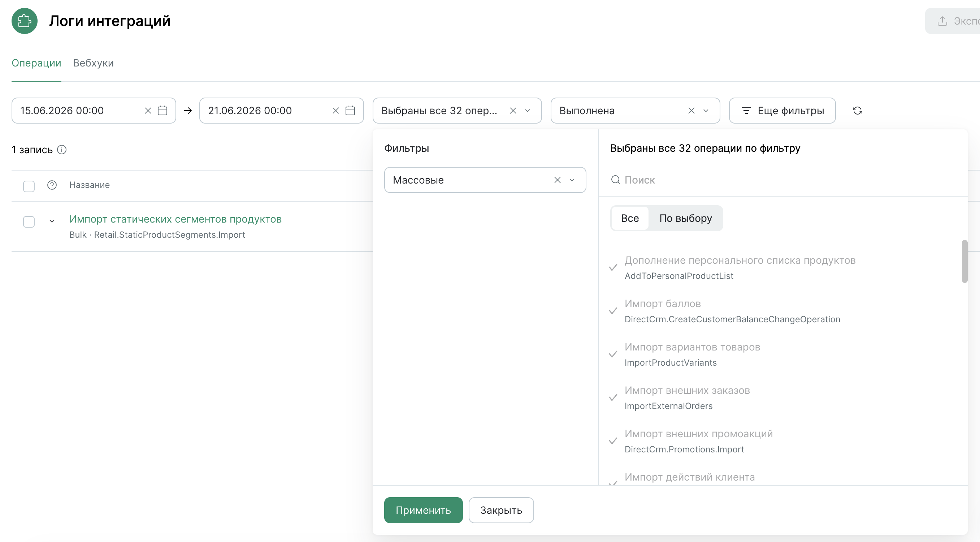Open the Массовые filters dropdown

point(572,180)
